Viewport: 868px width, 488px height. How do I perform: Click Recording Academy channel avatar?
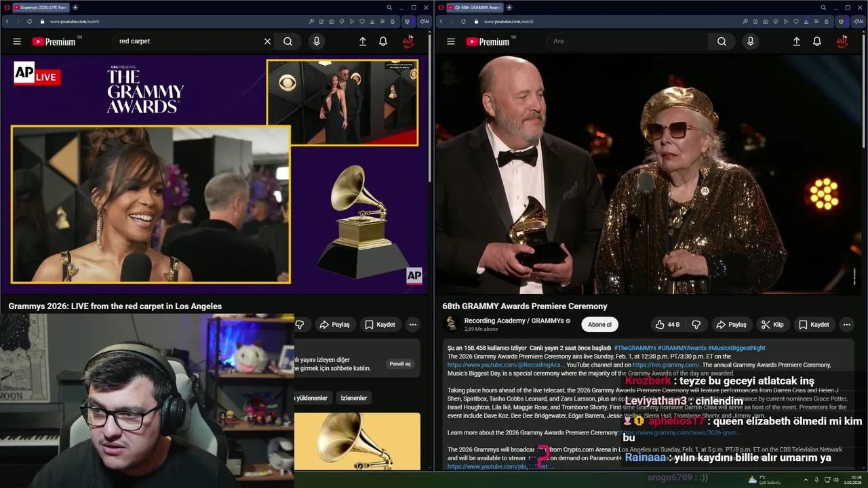click(452, 325)
